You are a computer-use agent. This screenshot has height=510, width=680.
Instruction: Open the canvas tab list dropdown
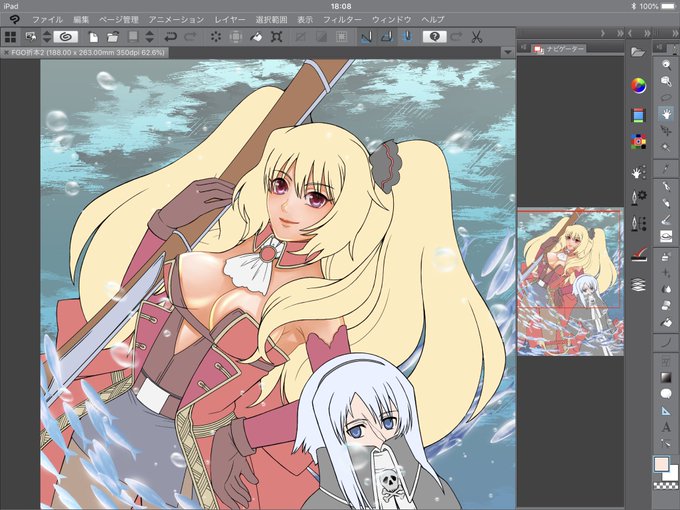[x=508, y=52]
